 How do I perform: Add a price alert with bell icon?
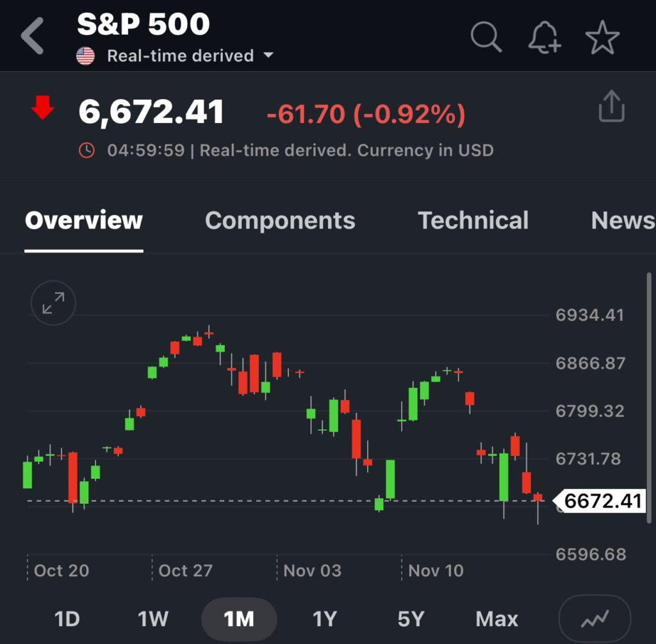545,38
